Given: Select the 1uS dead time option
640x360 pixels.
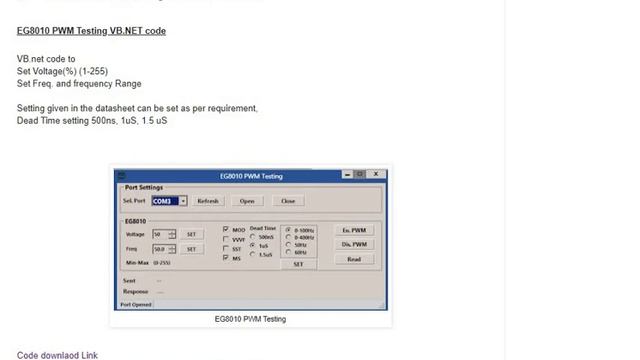Looking at the screenshot, I should pos(253,246).
